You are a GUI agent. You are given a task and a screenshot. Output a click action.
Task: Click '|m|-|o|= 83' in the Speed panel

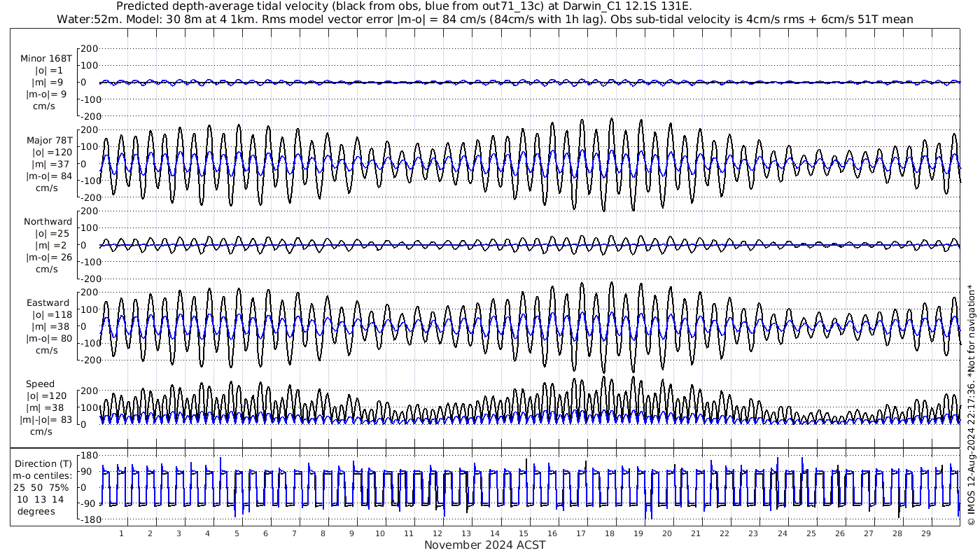[47, 420]
